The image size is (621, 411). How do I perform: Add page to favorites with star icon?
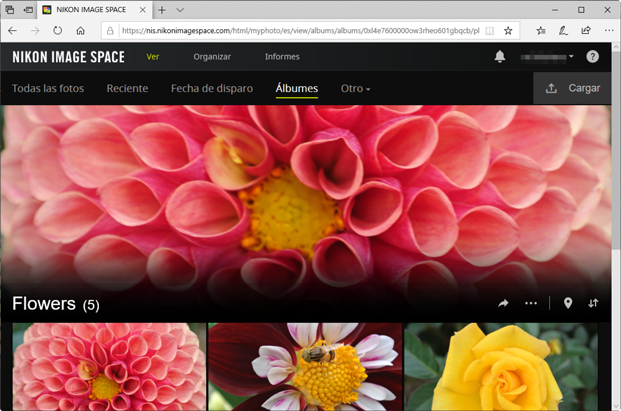(x=508, y=31)
